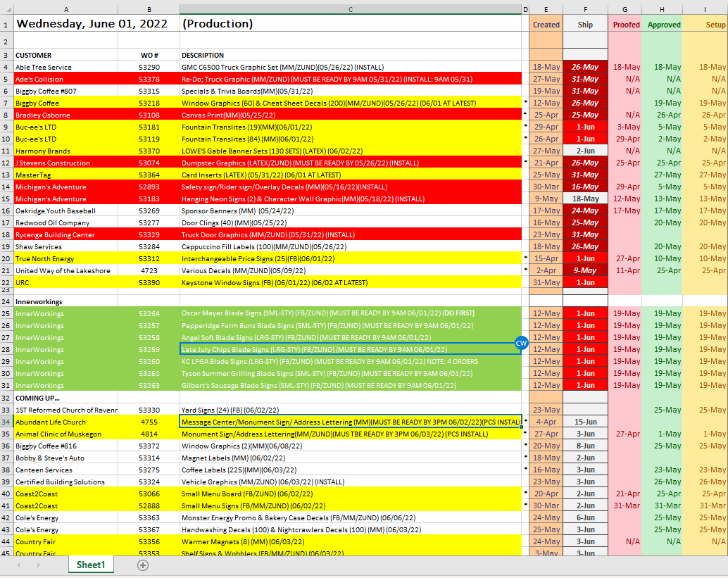Select J Stevens Construction cell
This screenshot has height=578, width=728.
click(x=66, y=163)
